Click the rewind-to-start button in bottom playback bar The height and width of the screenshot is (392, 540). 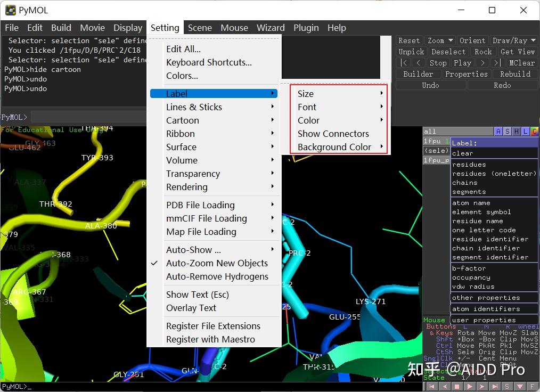tap(432, 386)
